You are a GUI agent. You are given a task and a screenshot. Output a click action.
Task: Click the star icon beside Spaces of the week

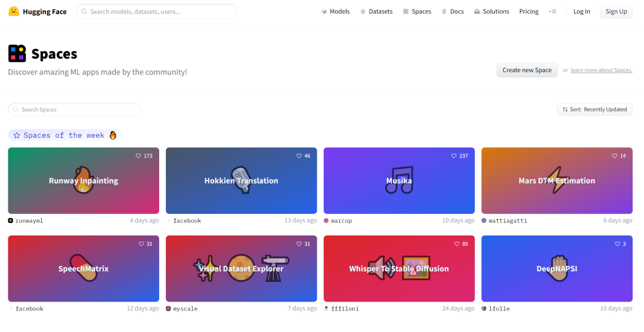tap(17, 135)
